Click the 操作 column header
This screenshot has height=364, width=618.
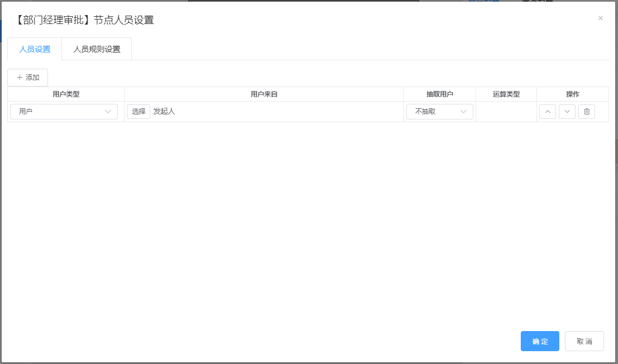(572, 94)
